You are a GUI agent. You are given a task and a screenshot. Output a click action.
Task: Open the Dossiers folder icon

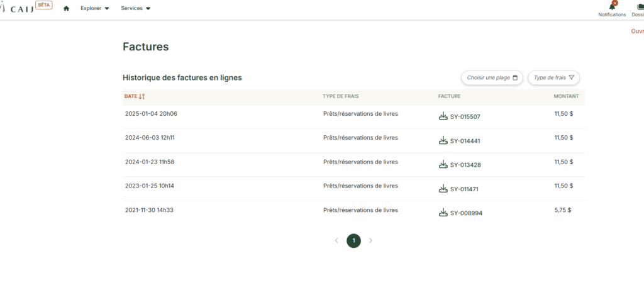[640, 6]
